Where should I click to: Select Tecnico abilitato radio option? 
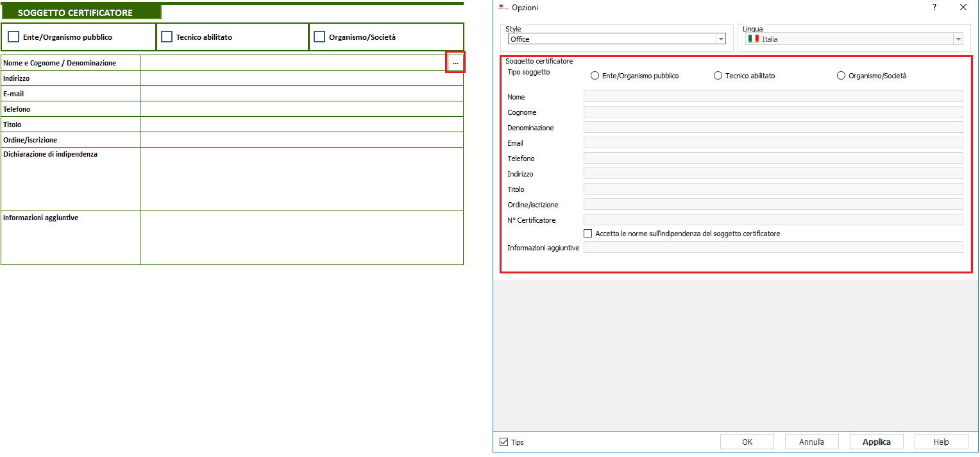(718, 76)
